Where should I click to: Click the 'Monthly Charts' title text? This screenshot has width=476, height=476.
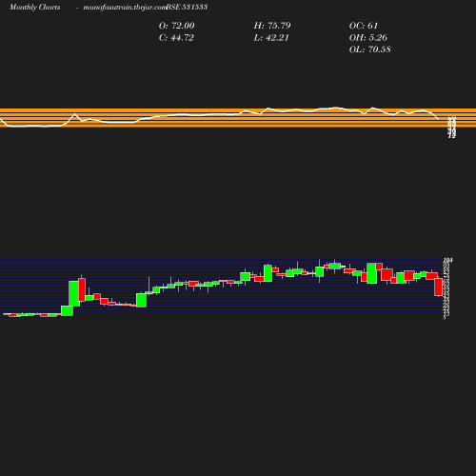[x=34, y=7]
